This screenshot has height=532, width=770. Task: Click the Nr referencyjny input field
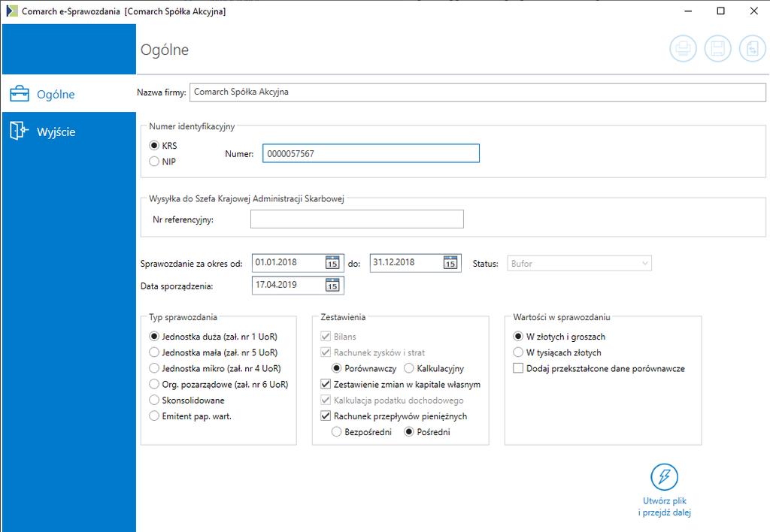point(357,219)
